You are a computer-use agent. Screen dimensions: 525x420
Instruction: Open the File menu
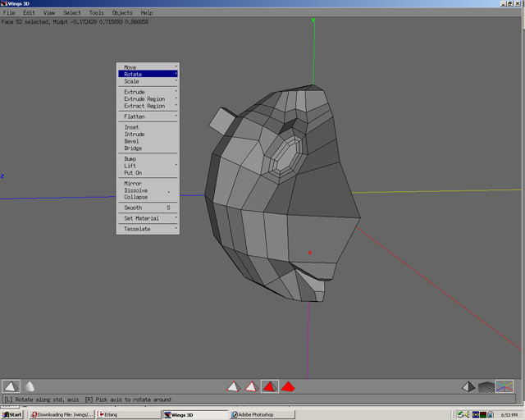pos(9,13)
